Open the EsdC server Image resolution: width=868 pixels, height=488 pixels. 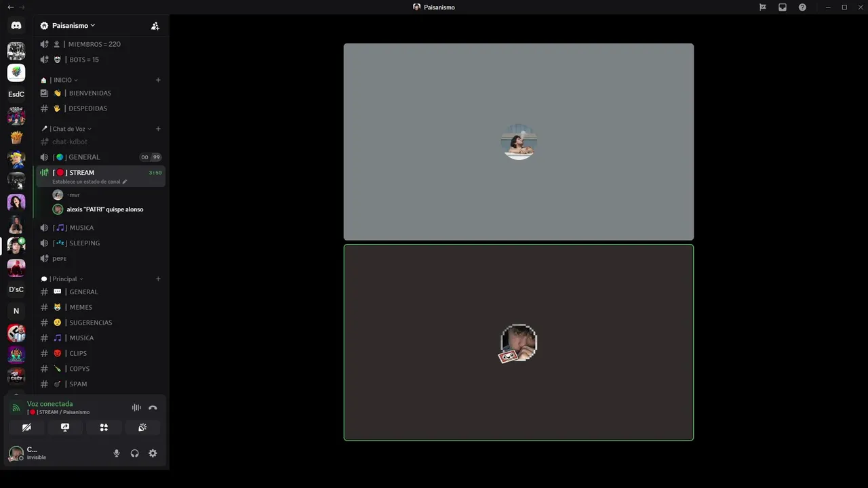click(16, 94)
